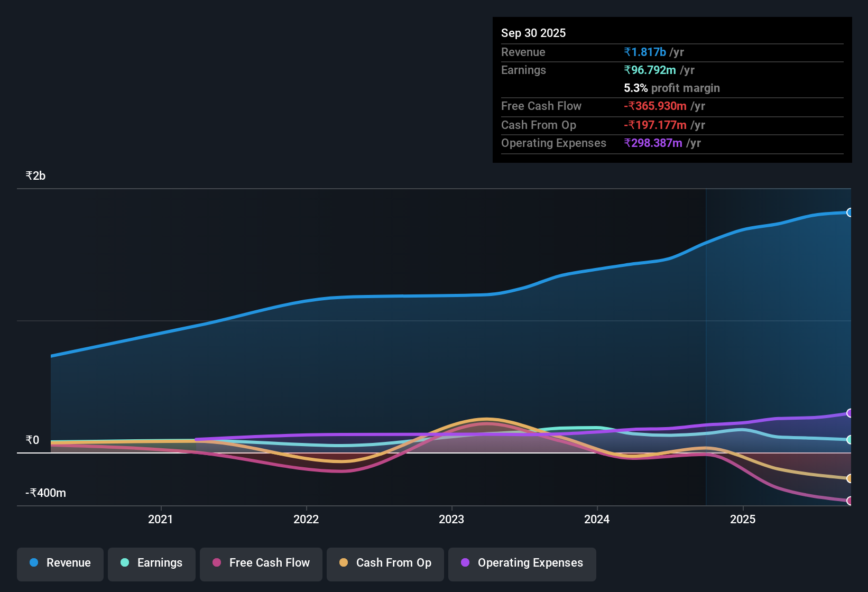The height and width of the screenshot is (592, 868).
Task: Click the -₹197.177m cash from op value
Action: pyautogui.click(x=655, y=125)
